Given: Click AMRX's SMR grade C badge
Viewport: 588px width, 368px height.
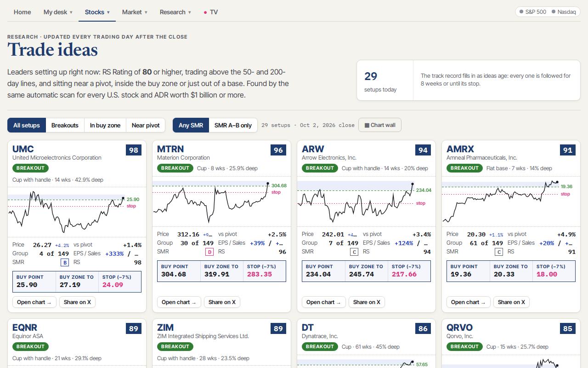Looking at the screenshot, I should coord(499,252).
